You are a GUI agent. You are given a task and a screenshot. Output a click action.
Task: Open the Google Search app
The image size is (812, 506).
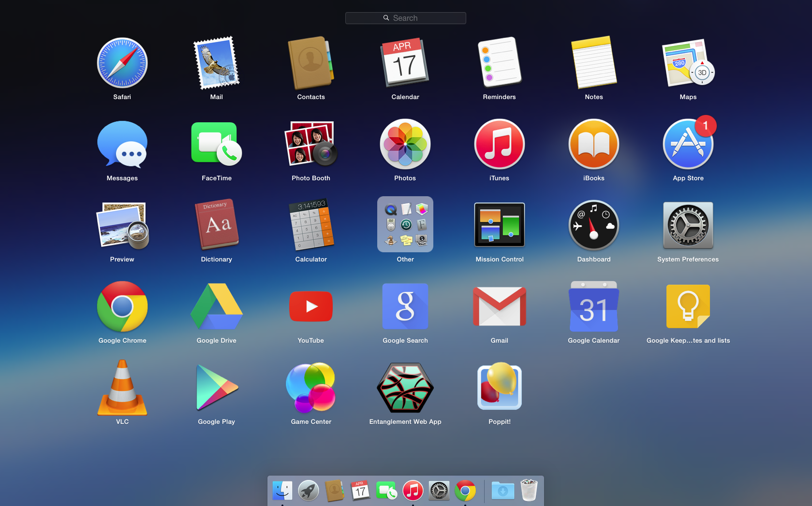pyautogui.click(x=405, y=306)
